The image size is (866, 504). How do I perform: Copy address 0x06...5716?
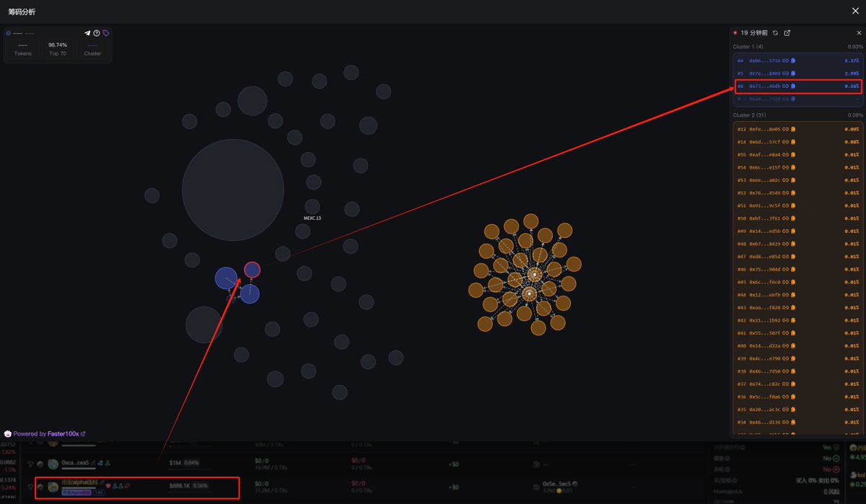[x=792, y=61]
